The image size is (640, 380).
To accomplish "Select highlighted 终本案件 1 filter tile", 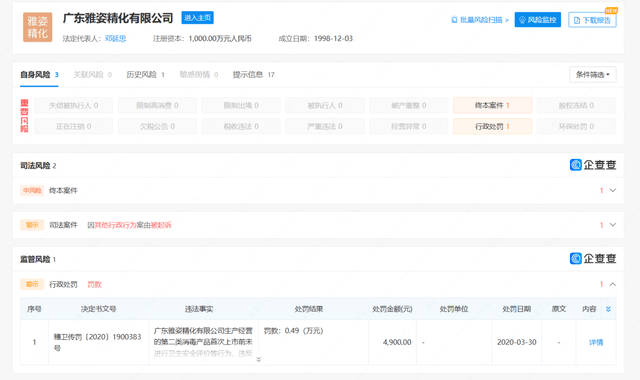I will coord(492,105).
